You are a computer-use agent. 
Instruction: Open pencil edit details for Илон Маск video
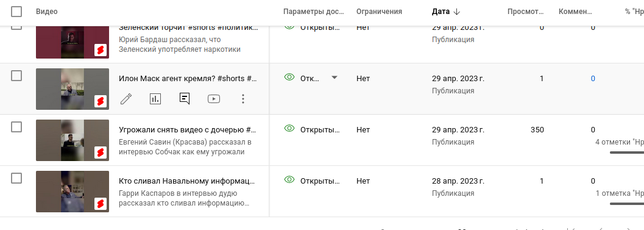[126, 99]
